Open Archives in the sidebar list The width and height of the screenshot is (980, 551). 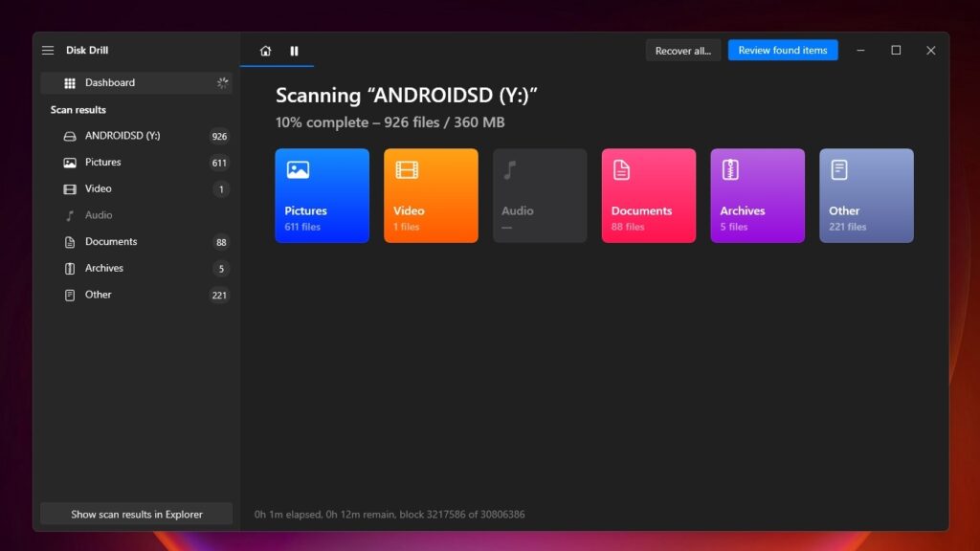click(104, 269)
